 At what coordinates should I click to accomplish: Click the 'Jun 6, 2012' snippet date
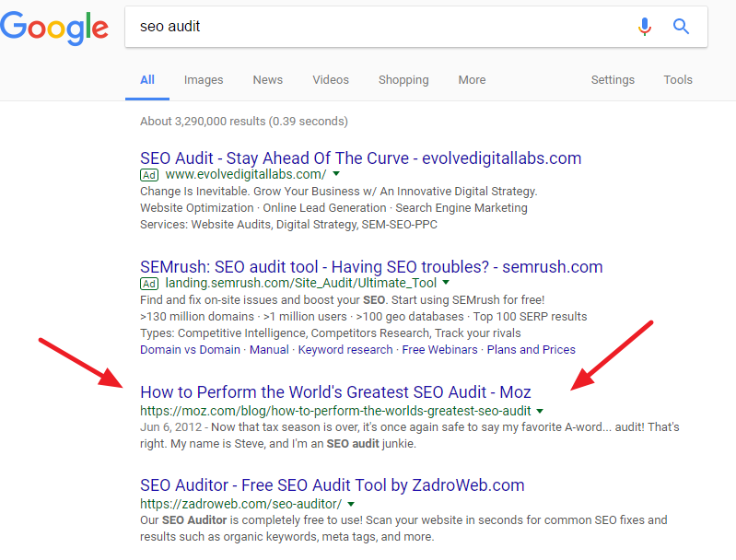[170, 427]
